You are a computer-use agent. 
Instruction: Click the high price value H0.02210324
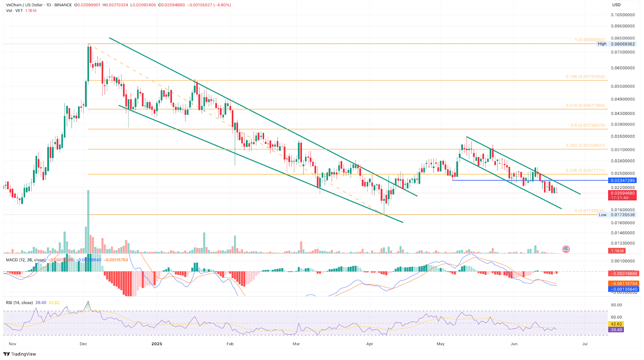coord(116,5)
